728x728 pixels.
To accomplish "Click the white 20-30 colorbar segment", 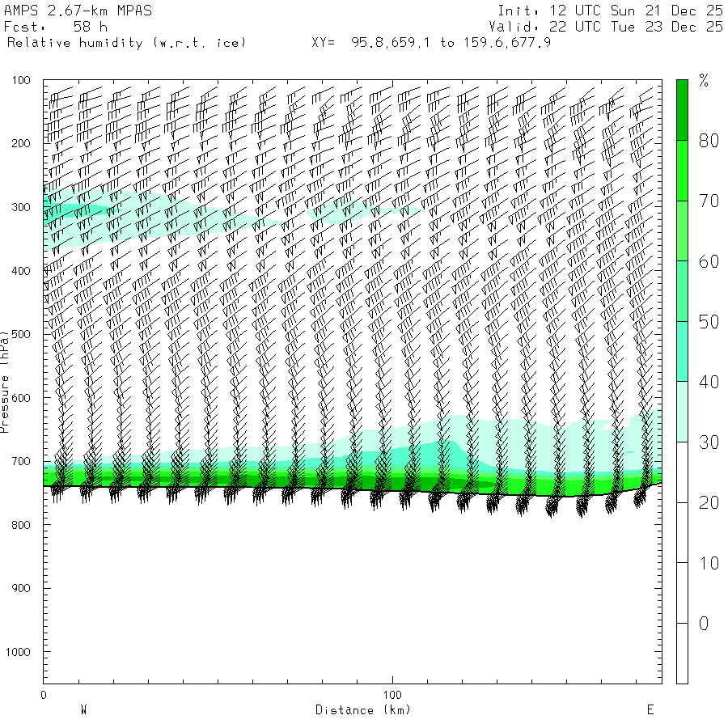I will pyautogui.click(x=682, y=472).
